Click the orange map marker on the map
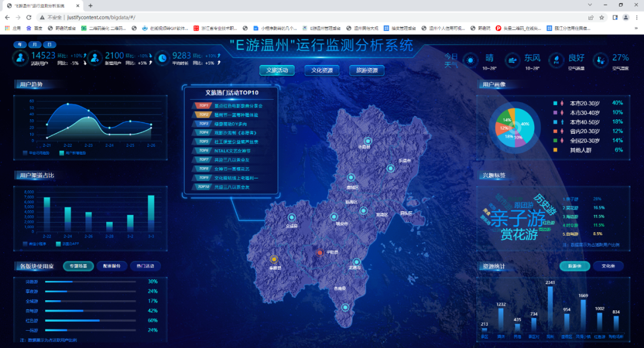644x348 pixels. [x=274, y=259]
